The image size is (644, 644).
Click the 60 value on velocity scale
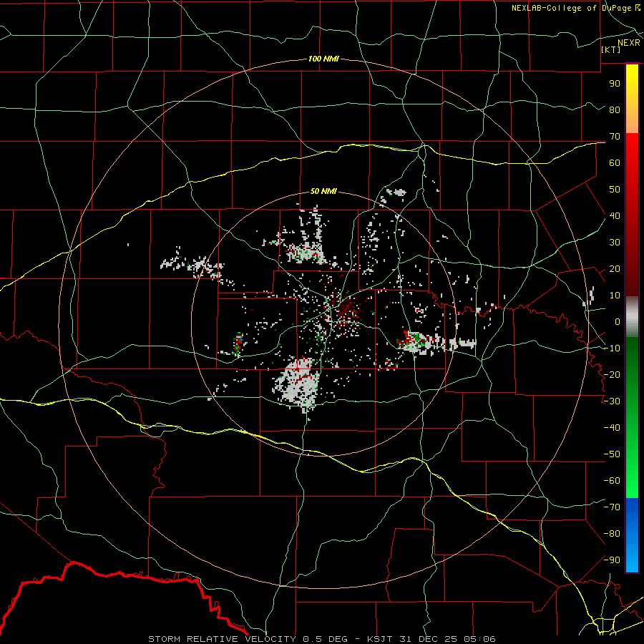[615, 163]
